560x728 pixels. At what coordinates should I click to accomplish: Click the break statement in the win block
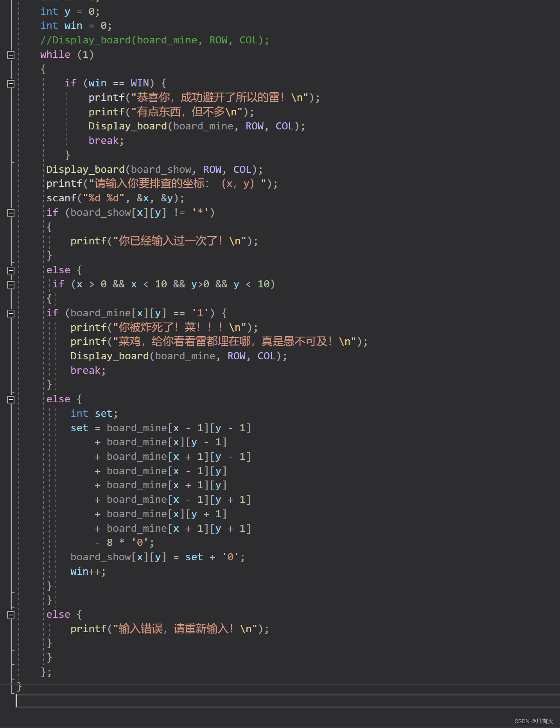[x=106, y=141]
